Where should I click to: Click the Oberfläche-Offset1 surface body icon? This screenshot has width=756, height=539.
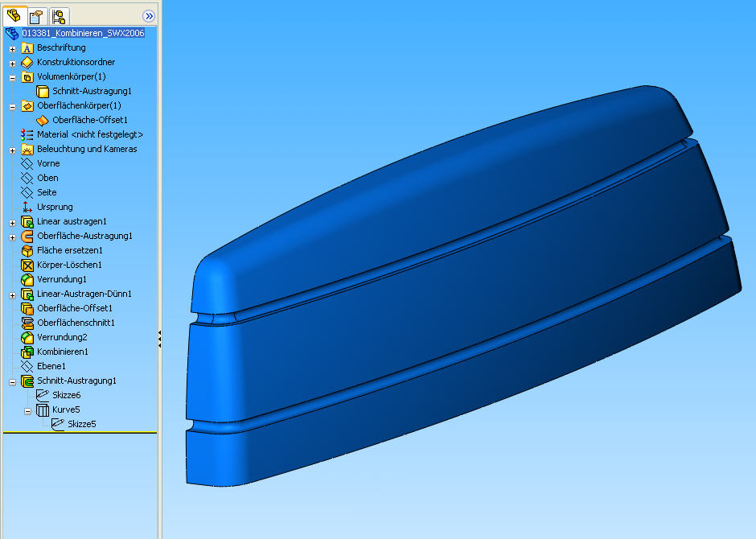click(43, 120)
